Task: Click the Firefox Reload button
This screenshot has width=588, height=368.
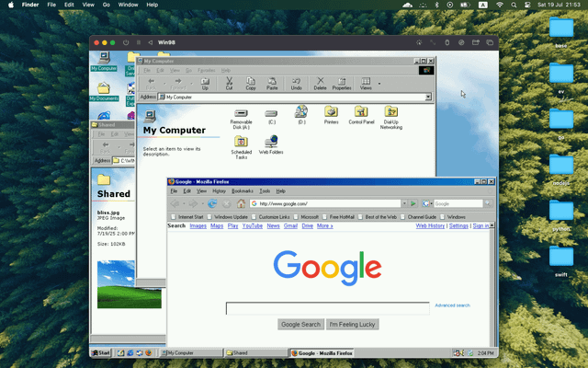Action: click(x=212, y=203)
